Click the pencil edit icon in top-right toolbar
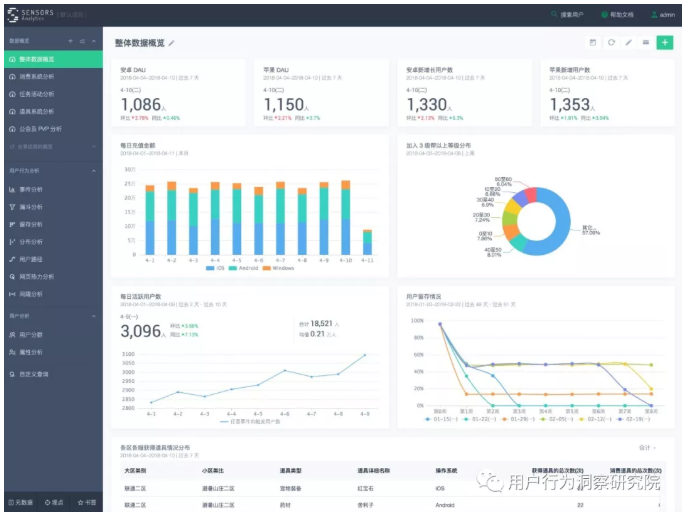Image resolution: width=689 pixels, height=523 pixels. tap(628, 43)
